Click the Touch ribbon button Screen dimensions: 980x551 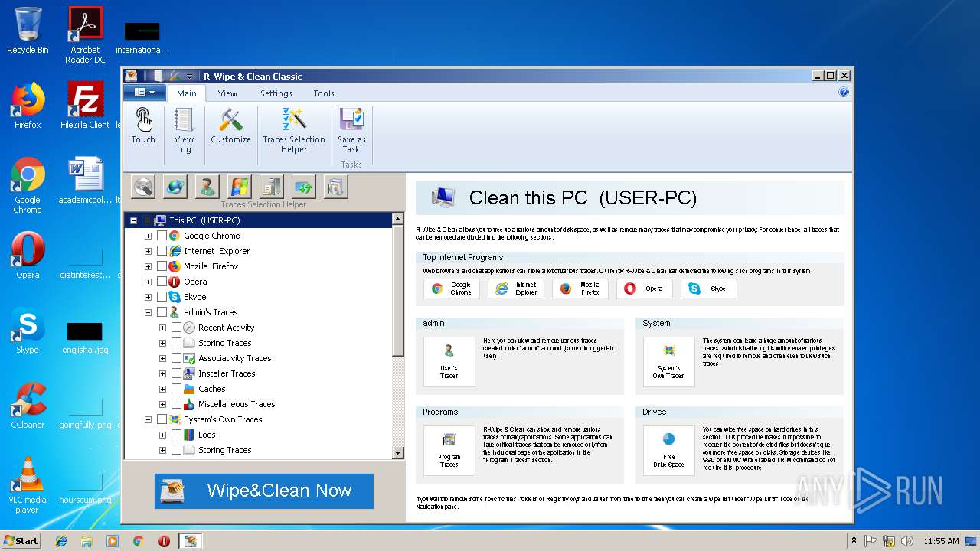[x=143, y=126]
